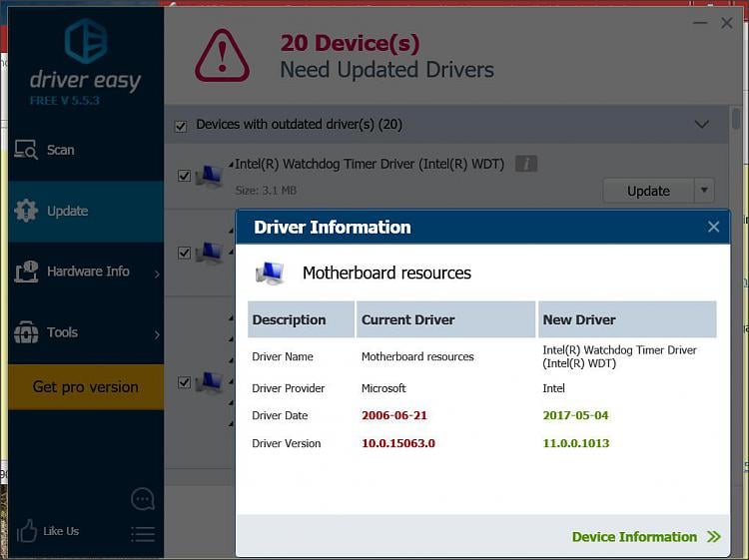The height and width of the screenshot is (560, 749).
Task: Toggle the third device row checkbox
Action: (x=184, y=382)
